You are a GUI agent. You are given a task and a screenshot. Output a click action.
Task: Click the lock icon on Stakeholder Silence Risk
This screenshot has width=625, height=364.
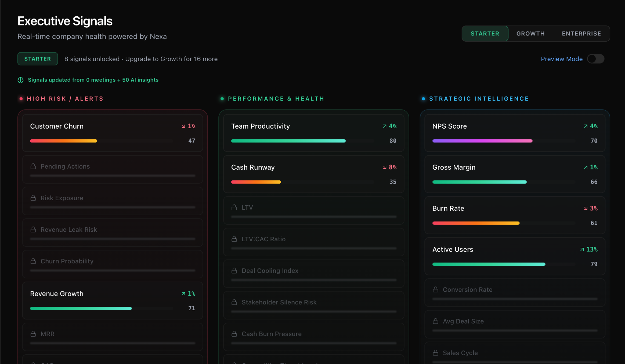point(234,302)
